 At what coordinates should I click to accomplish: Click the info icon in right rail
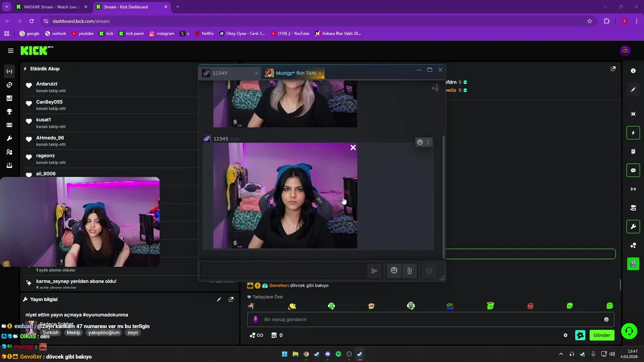633,71
